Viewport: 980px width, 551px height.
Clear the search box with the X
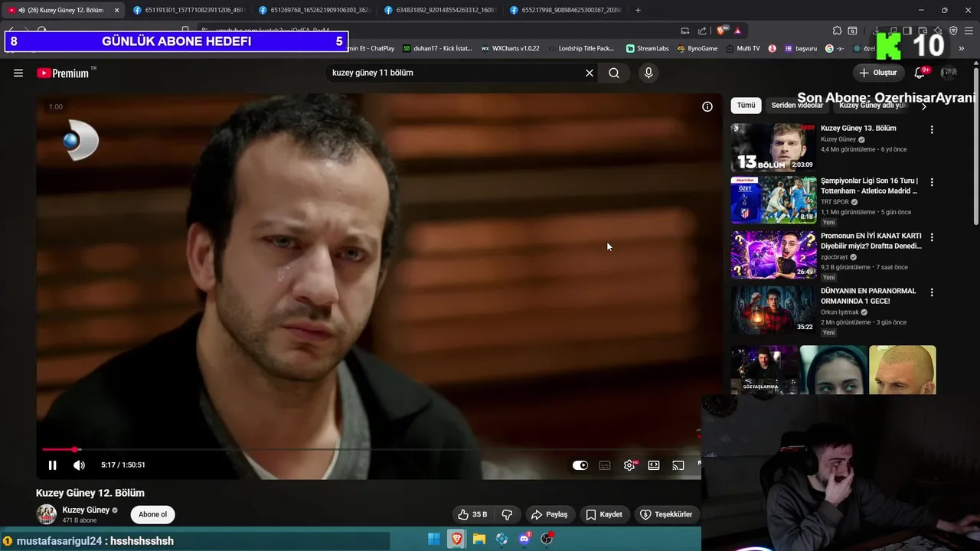point(590,73)
